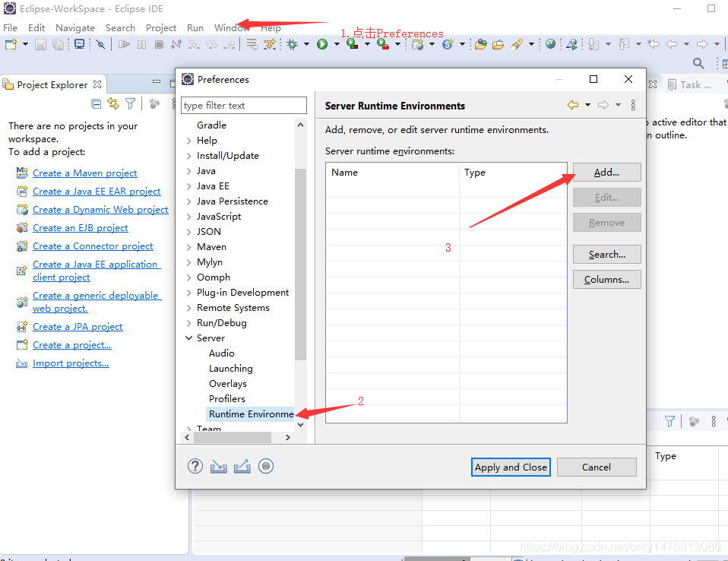Click the preferences tree vertical scrollbar

click(300, 265)
